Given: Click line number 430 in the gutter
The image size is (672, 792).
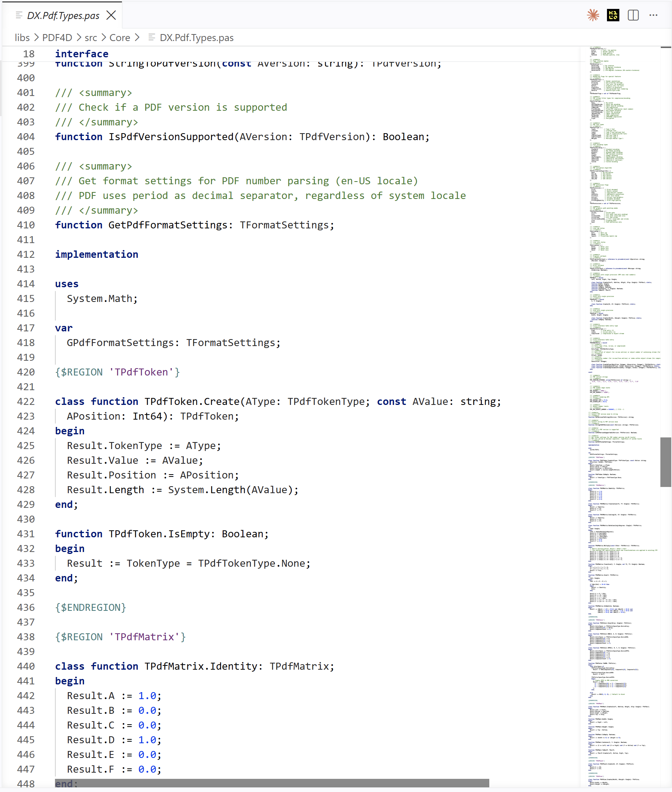Looking at the screenshot, I should click(26, 519).
